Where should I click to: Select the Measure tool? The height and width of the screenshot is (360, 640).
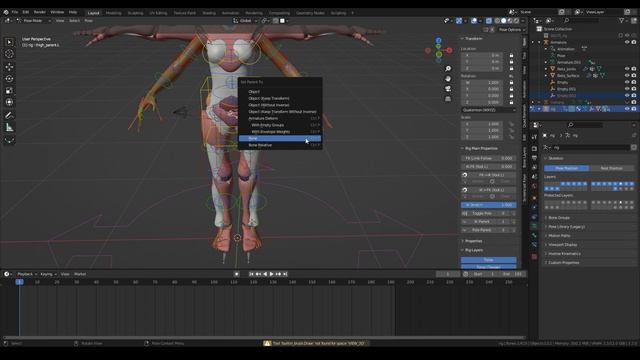pos(9,128)
